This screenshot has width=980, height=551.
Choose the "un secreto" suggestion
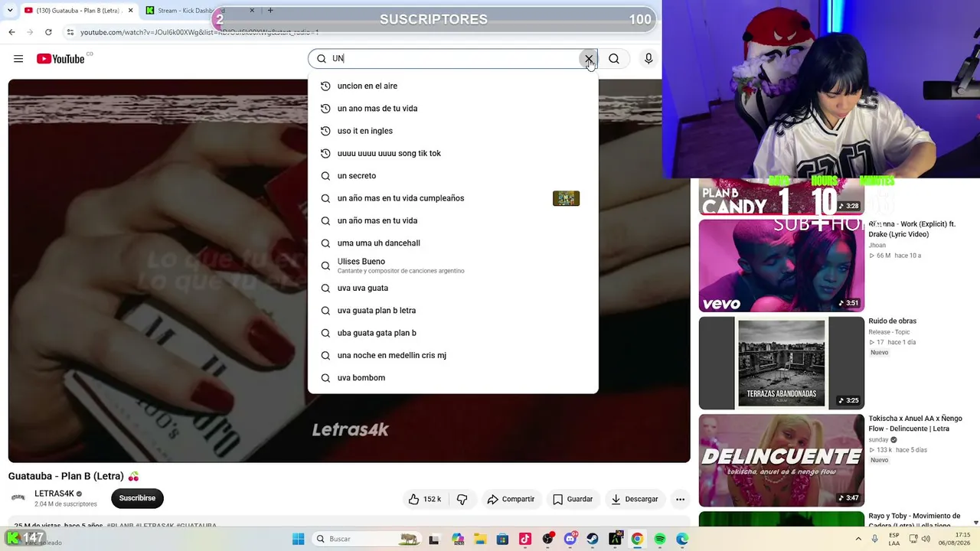(452, 176)
